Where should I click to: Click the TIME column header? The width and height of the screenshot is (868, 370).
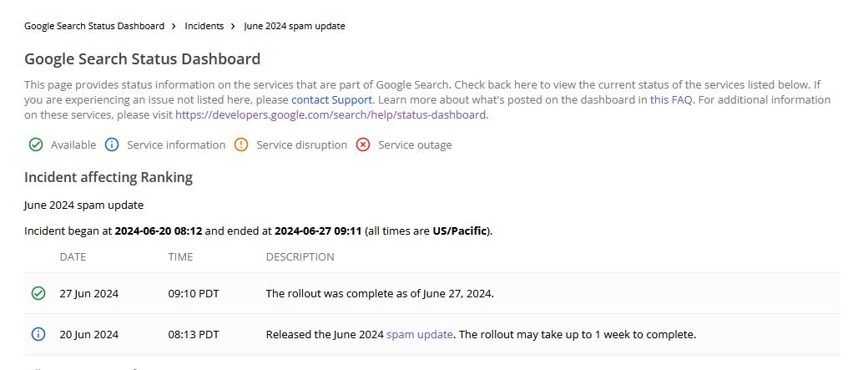(180, 256)
